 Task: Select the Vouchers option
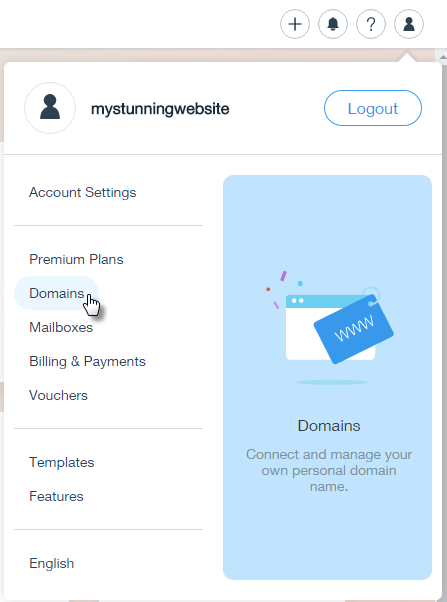click(x=58, y=395)
